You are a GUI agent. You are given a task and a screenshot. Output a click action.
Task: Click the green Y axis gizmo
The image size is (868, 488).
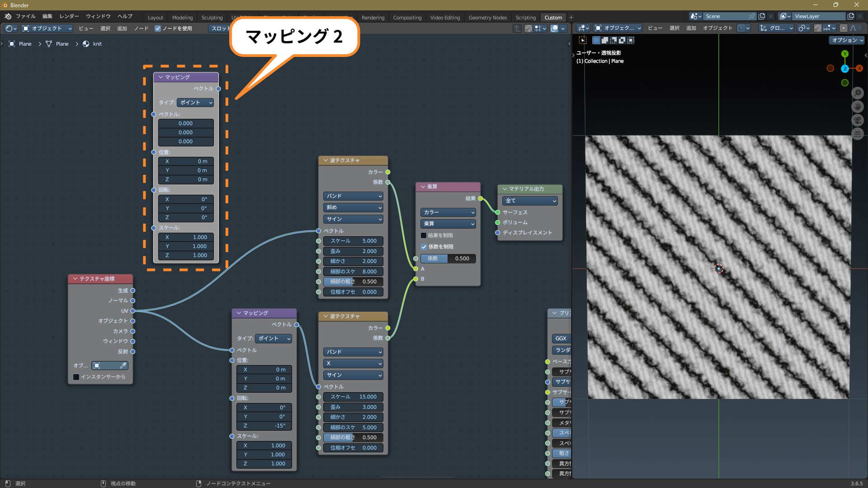tap(844, 54)
